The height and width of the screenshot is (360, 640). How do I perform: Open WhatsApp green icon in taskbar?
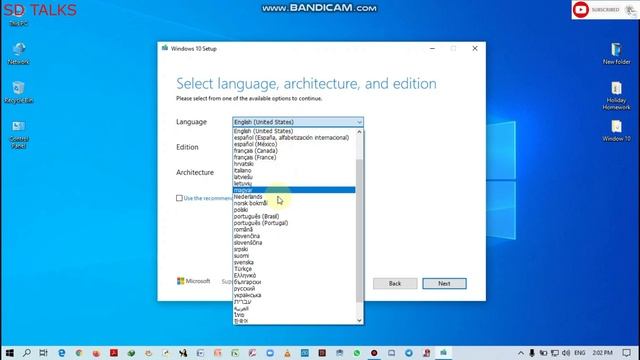click(357, 353)
